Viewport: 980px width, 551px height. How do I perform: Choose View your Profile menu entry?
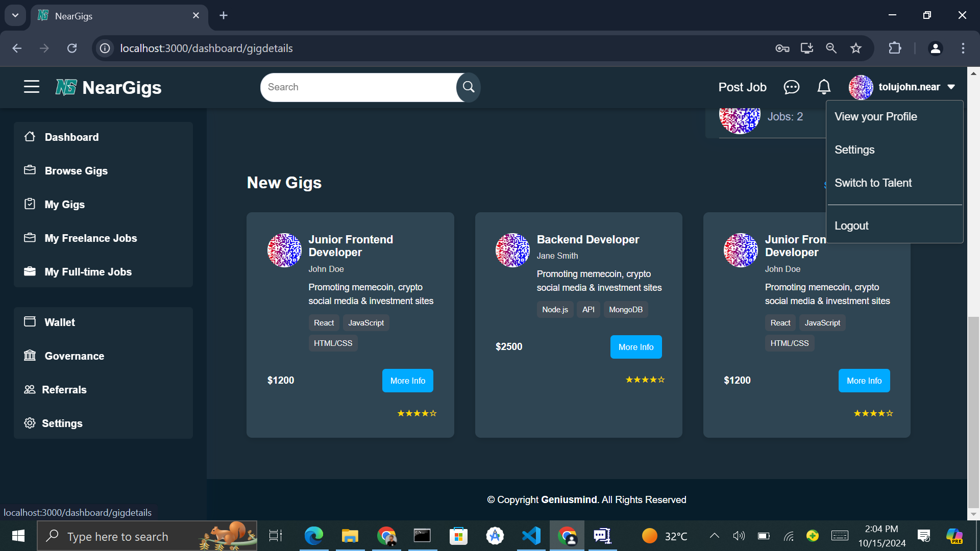click(x=876, y=117)
